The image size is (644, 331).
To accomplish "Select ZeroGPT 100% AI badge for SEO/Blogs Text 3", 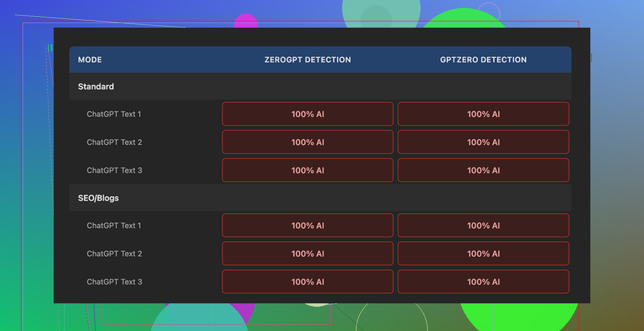I will tap(307, 282).
